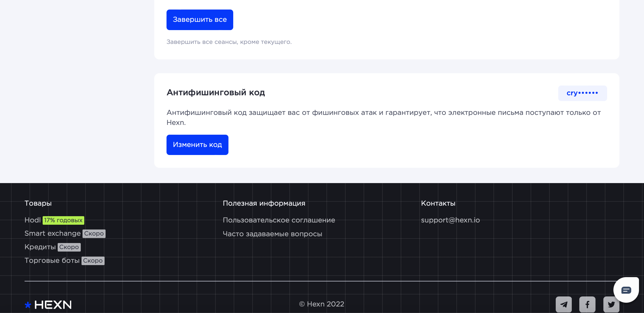Open the Facebook social icon

click(587, 304)
